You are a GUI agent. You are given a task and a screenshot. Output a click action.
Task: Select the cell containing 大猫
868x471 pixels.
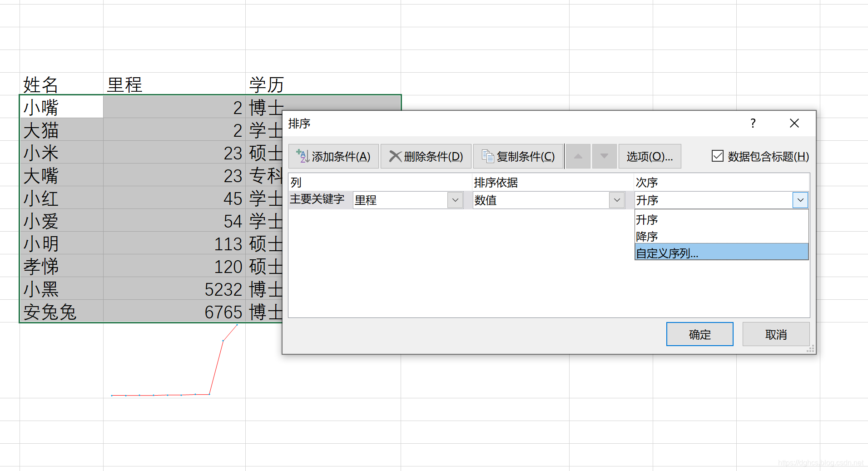61,129
